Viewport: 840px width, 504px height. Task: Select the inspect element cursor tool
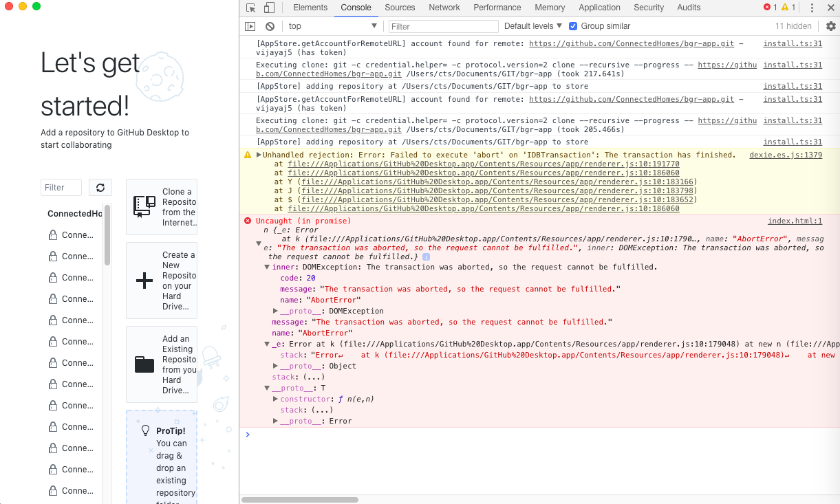[x=250, y=8]
